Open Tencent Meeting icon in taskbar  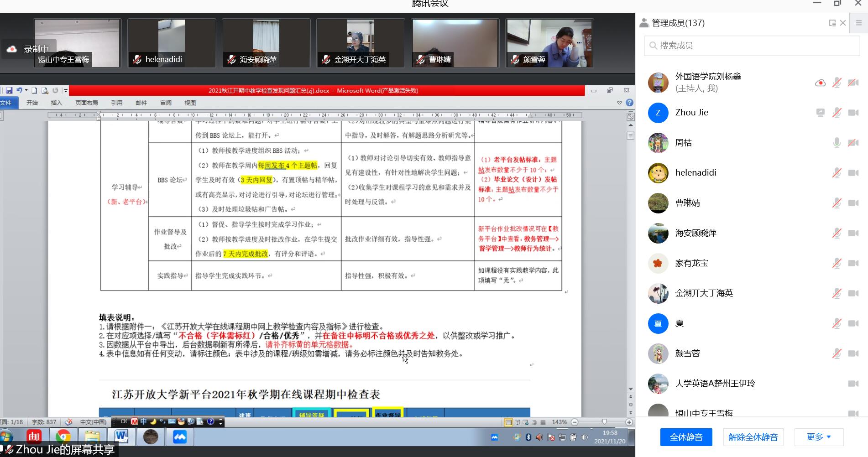click(180, 437)
